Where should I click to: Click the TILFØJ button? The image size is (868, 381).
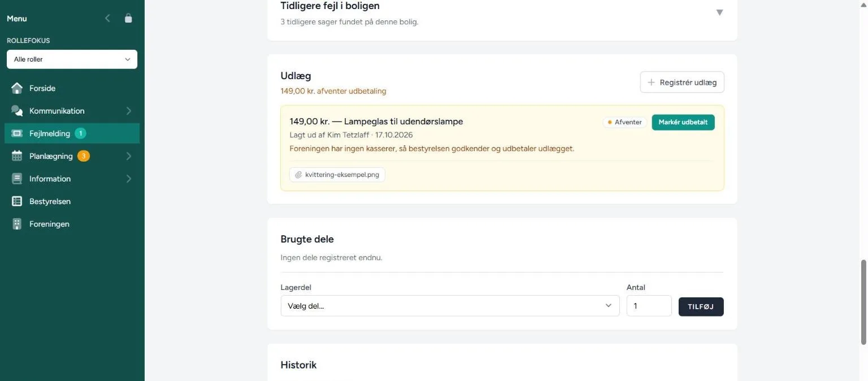click(x=701, y=306)
